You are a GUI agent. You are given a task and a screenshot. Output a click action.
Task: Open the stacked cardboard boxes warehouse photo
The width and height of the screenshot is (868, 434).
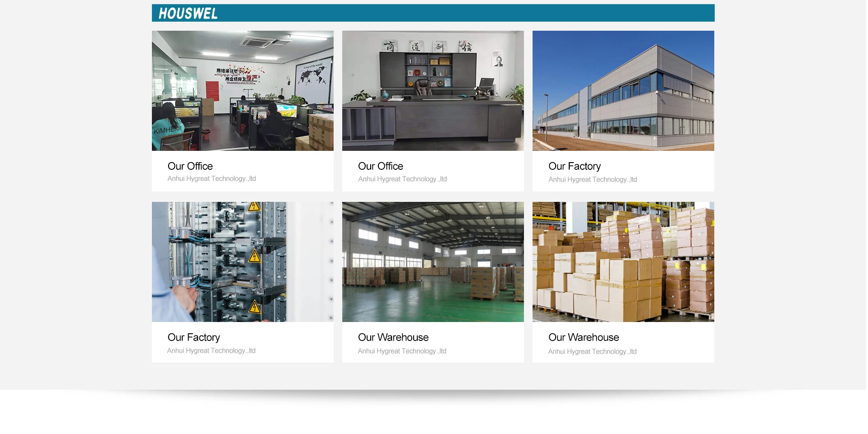(x=623, y=262)
